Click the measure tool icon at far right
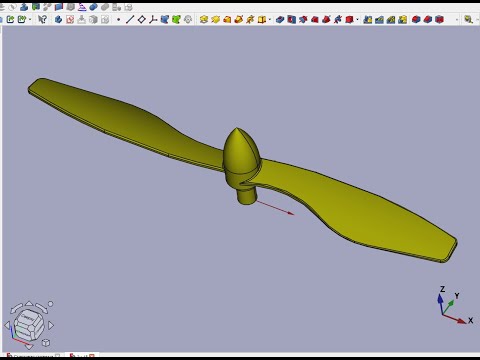Screen dimensions: 480x360 [x=468, y=19]
